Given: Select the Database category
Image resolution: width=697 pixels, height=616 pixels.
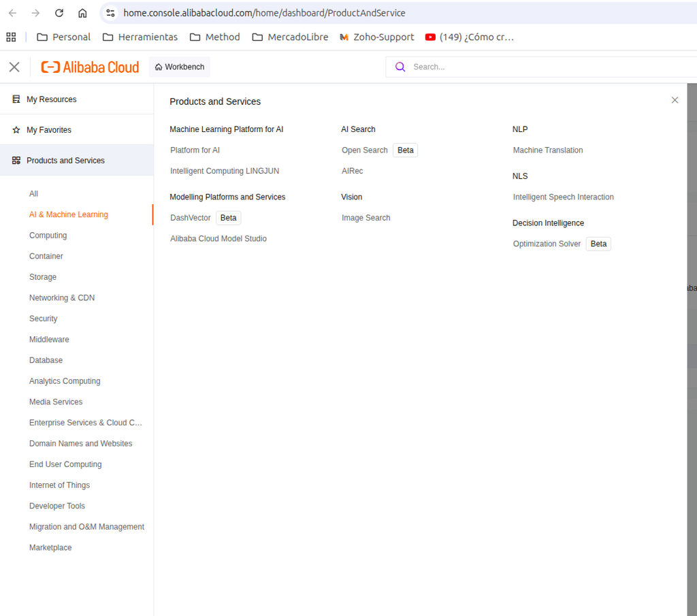Looking at the screenshot, I should tap(46, 360).
